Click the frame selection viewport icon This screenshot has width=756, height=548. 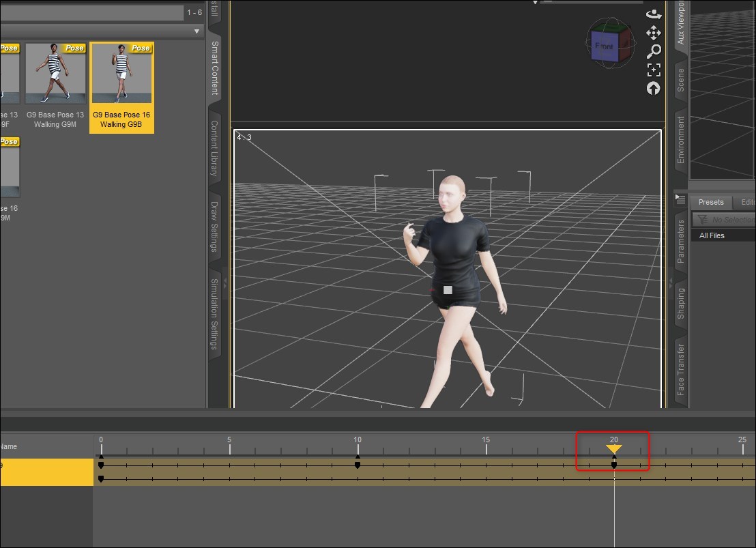pos(653,70)
